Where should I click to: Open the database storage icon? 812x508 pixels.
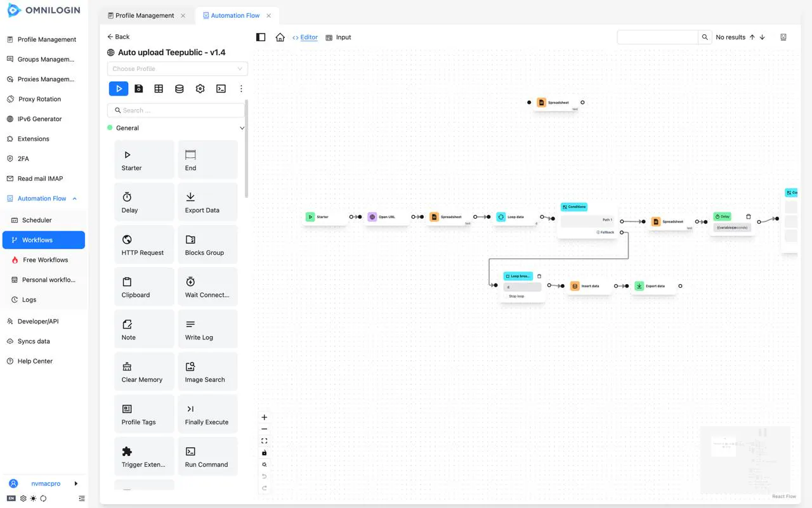point(180,89)
